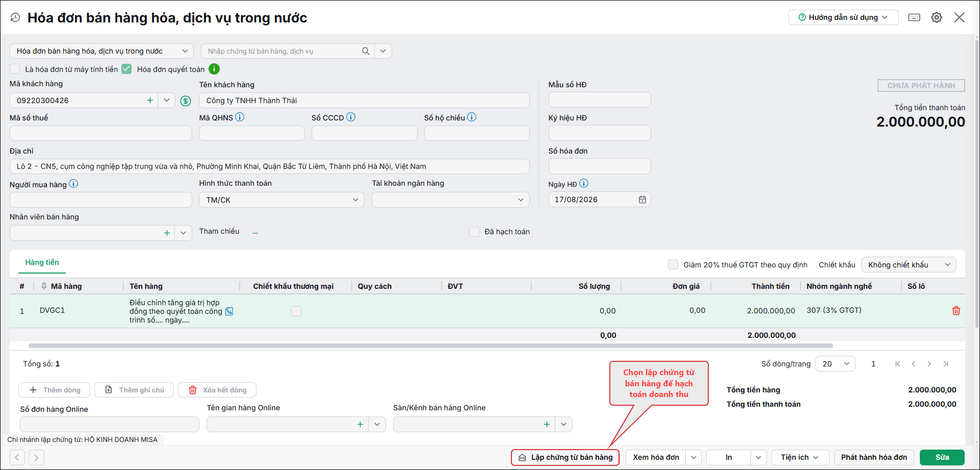This screenshot has width=980, height=470.
Task: Open Hướng dẫn sử dụng menu
Action: (843, 17)
